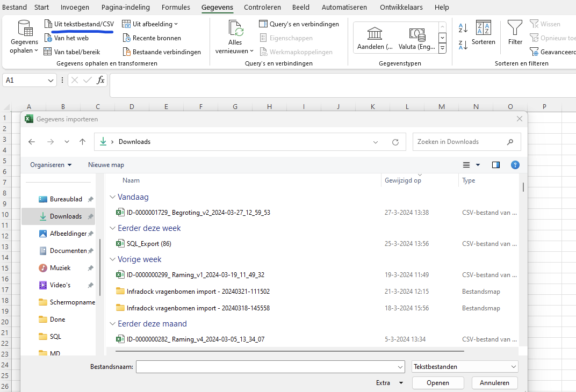
Task: Select Bureaublad in the sidebar
Action: (60, 199)
